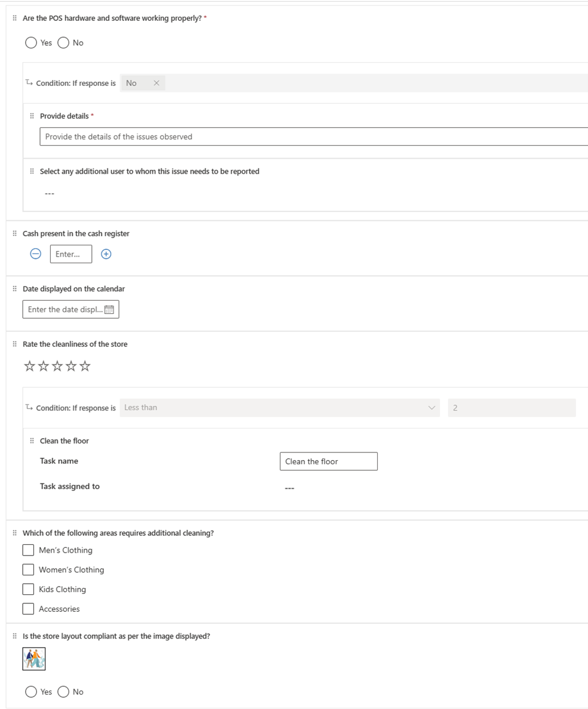Click the drag handle for additional cleaning areas question
This screenshot has height=709, width=588.
[14, 533]
